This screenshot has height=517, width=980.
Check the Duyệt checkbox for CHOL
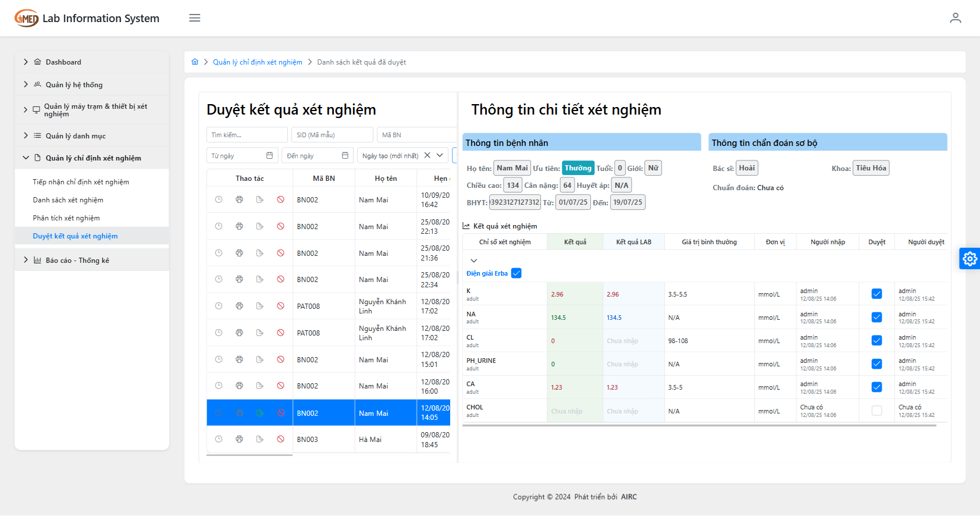click(x=876, y=411)
